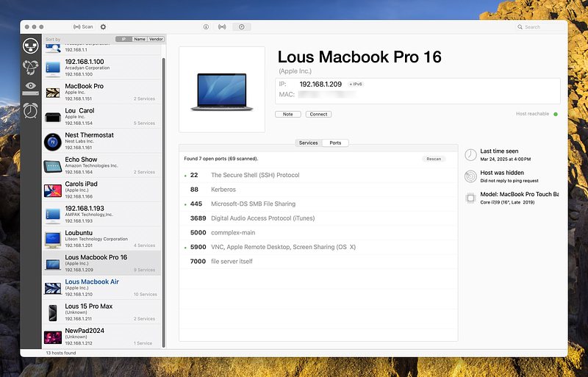The width and height of the screenshot is (588, 377).
Task: Switch to the Ports tab
Action: 335,143
